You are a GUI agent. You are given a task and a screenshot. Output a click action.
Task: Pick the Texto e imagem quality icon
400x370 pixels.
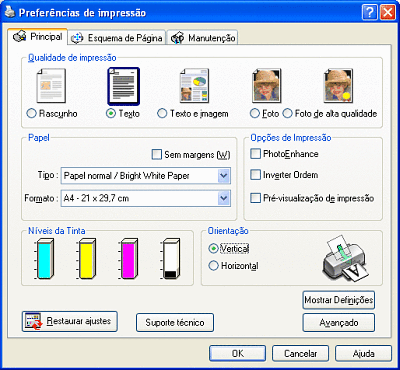pyautogui.click(x=194, y=86)
